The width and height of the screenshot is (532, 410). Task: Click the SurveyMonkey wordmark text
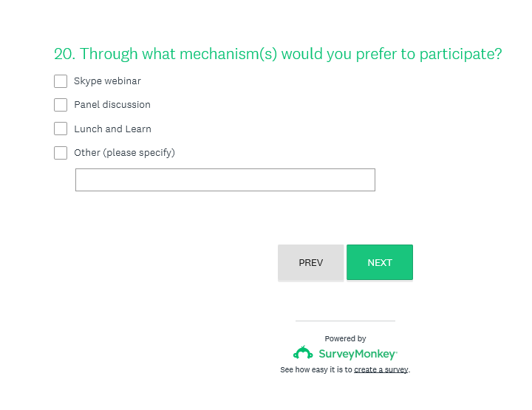[x=358, y=354]
